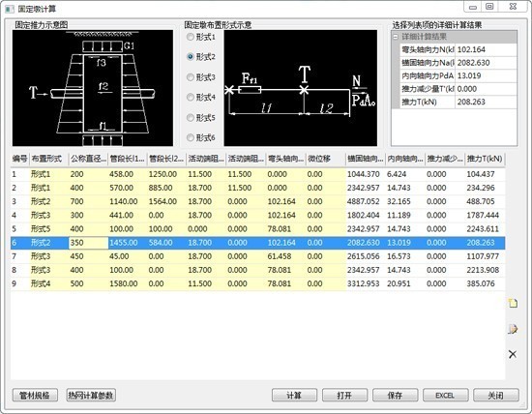Select the 形式1 radio button
Image resolution: width=532 pixels, height=414 pixels.
point(191,37)
